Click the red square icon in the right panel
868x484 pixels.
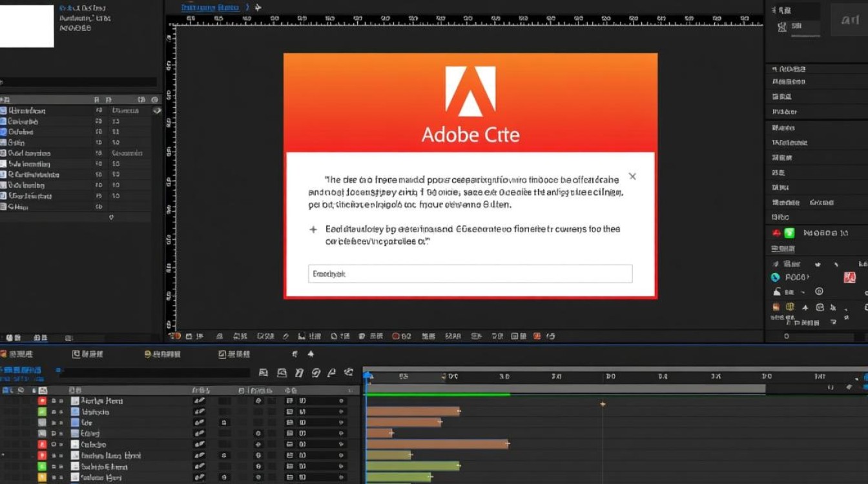tap(850, 277)
